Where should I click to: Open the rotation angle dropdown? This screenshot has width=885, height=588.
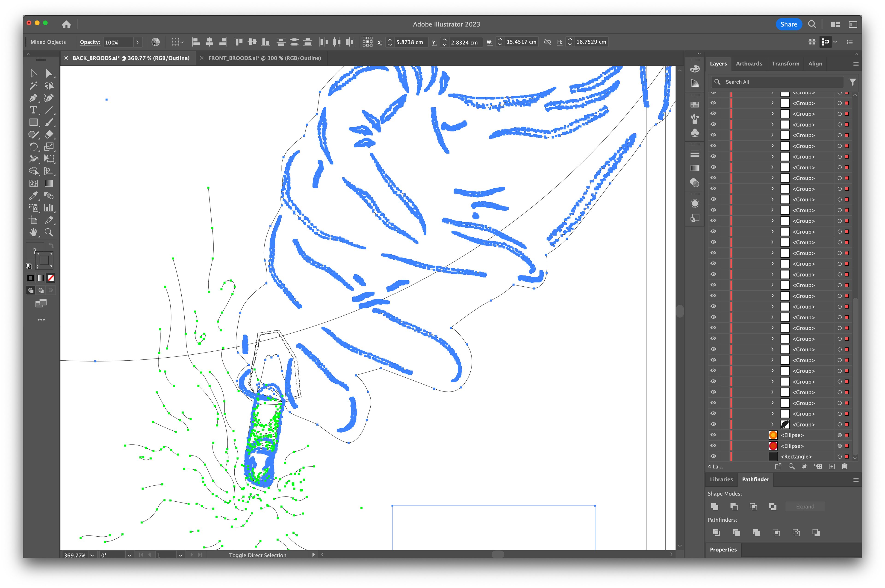pyautogui.click(x=129, y=555)
